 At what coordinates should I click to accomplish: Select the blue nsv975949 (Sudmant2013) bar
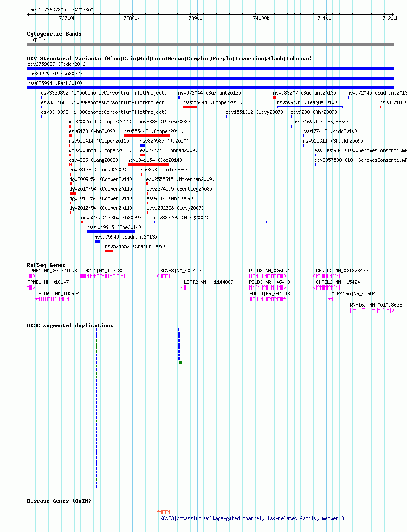point(97,241)
